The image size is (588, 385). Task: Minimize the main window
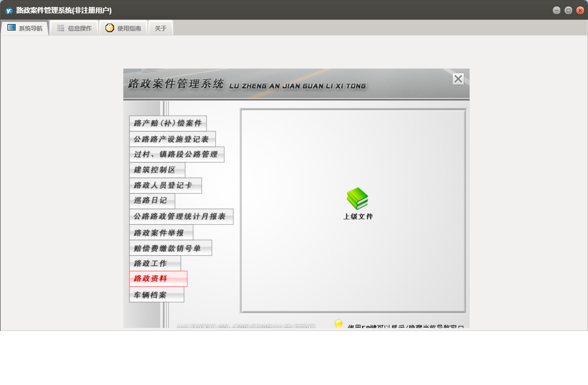click(x=556, y=11)
